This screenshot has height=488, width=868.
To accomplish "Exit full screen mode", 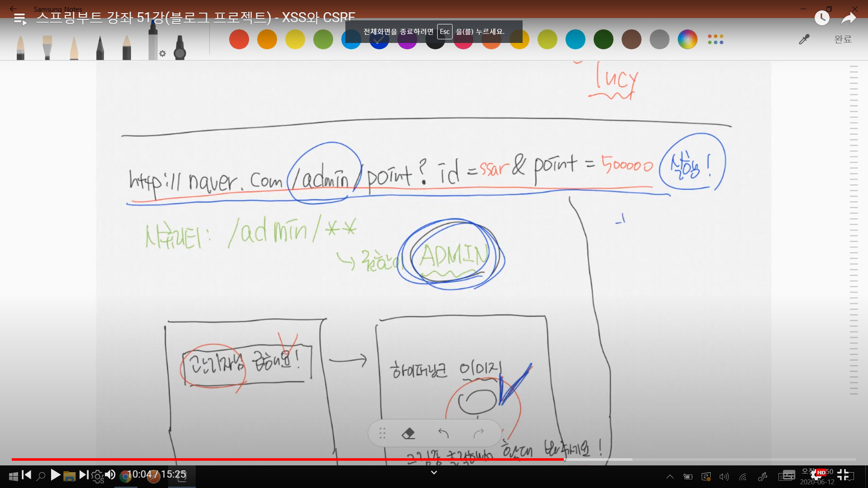I will [843, 474].
